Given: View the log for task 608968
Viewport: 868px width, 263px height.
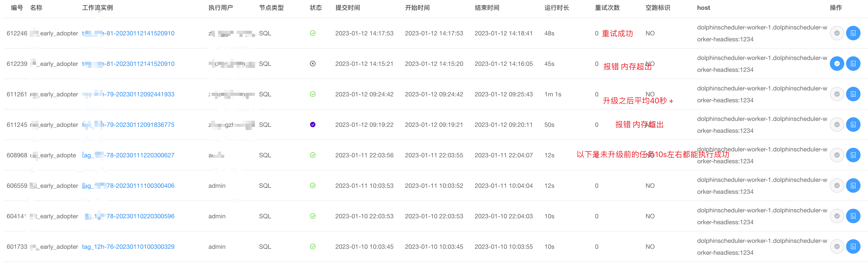Looking at the screenshot, I should click(853, 155).
